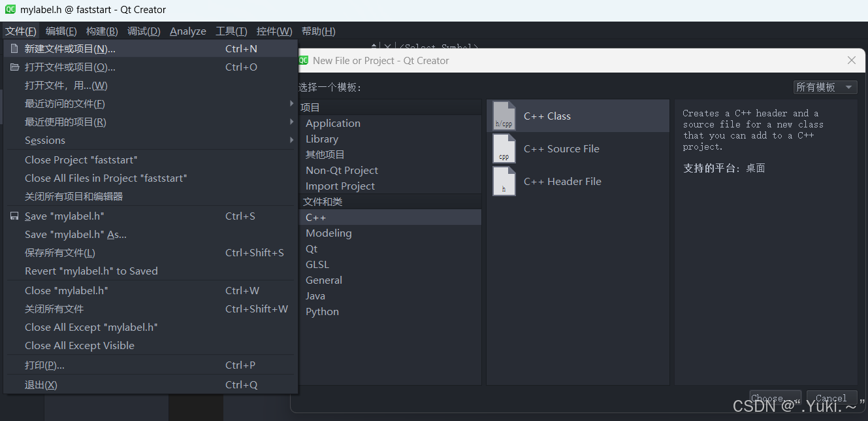The width and height of the screenshot is (868, 421).
Task: Select Python category
Action: tap(391, 311)
